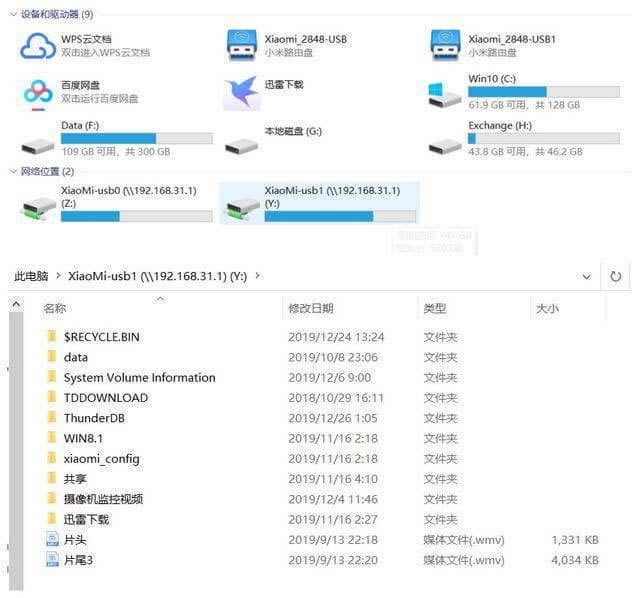Viewport: 640px width, 598px height.
Task: Select the Xiaomi_2848-USB1 router icon
Action: click(x=445, y=45)
